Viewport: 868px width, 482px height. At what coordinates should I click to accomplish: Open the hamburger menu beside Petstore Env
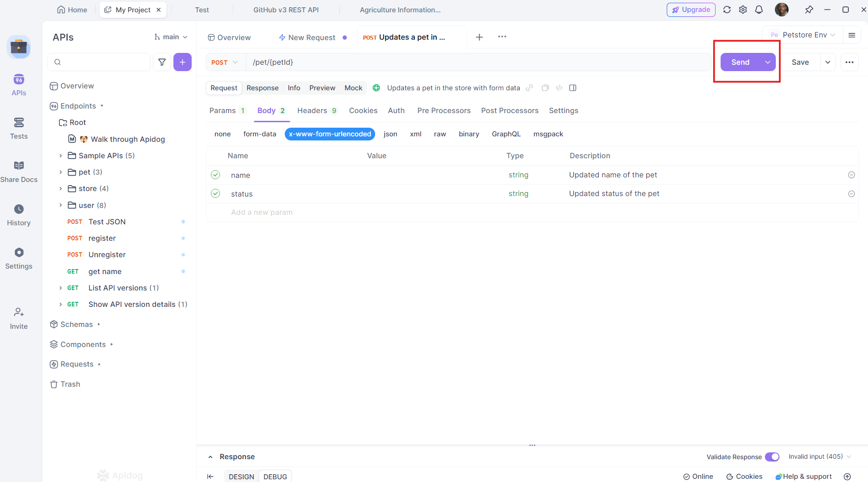click(x=852, y=35)
